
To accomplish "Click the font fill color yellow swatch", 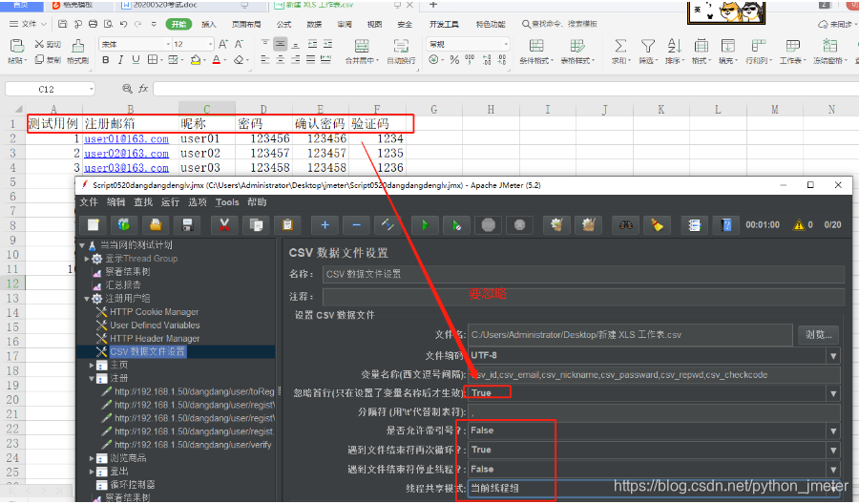I will coord(196,60).
